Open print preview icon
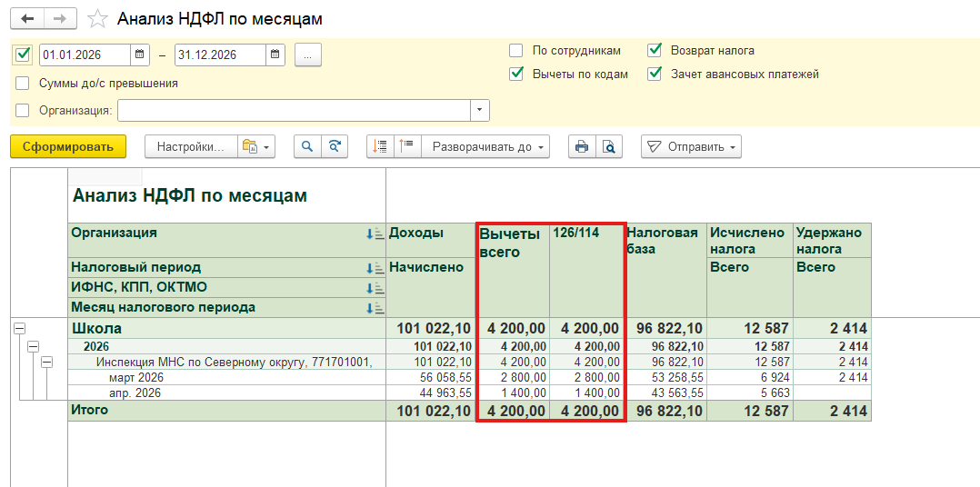 tap(609, 146)
